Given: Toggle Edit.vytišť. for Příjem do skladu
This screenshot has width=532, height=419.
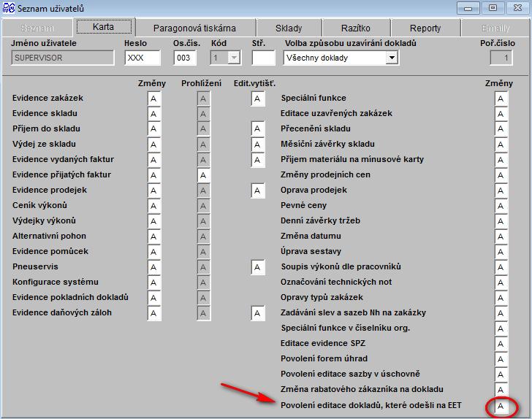Looking at the screenshot, I should pyautogui.click(x=258, y=129).
